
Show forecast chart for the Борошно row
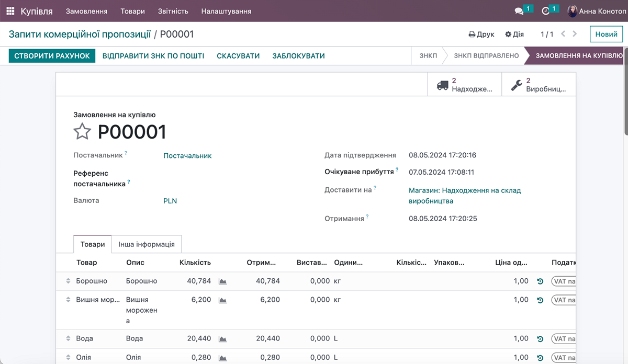point(222,281)
